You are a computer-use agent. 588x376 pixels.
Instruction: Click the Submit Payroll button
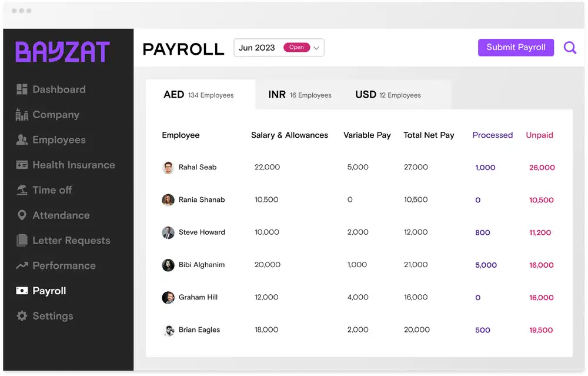tap(516, 48)
